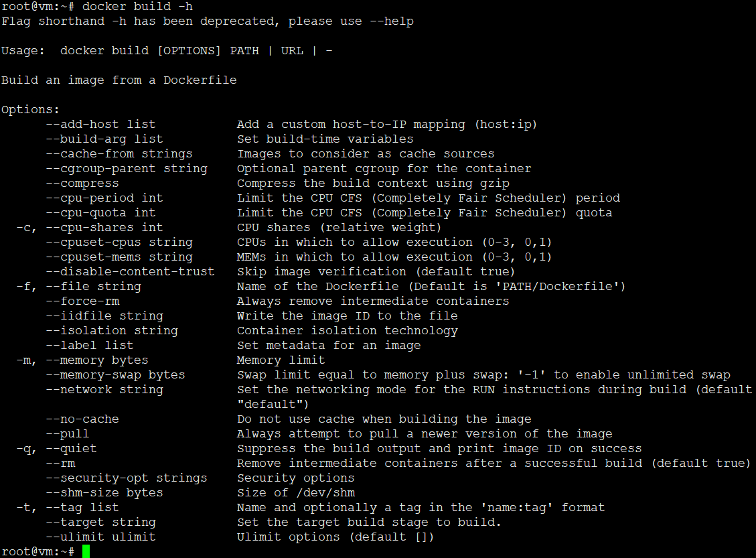Screen dimensions: 756x558
Task: Click the -f, --file string option
Action: coord(78,287)
